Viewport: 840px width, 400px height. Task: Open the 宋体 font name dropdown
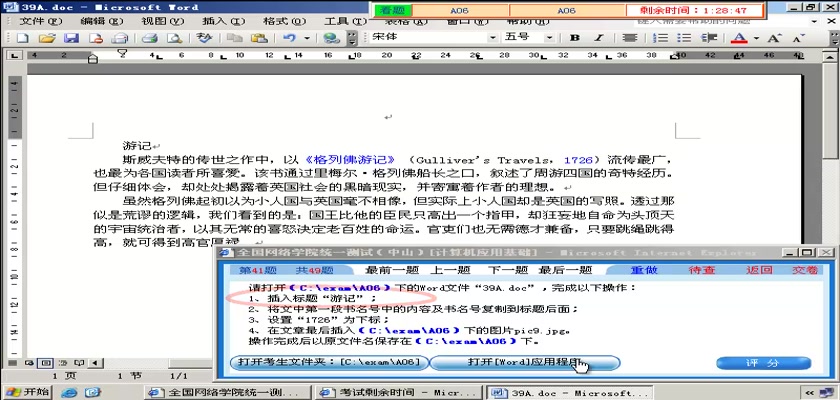coord(492,37)
